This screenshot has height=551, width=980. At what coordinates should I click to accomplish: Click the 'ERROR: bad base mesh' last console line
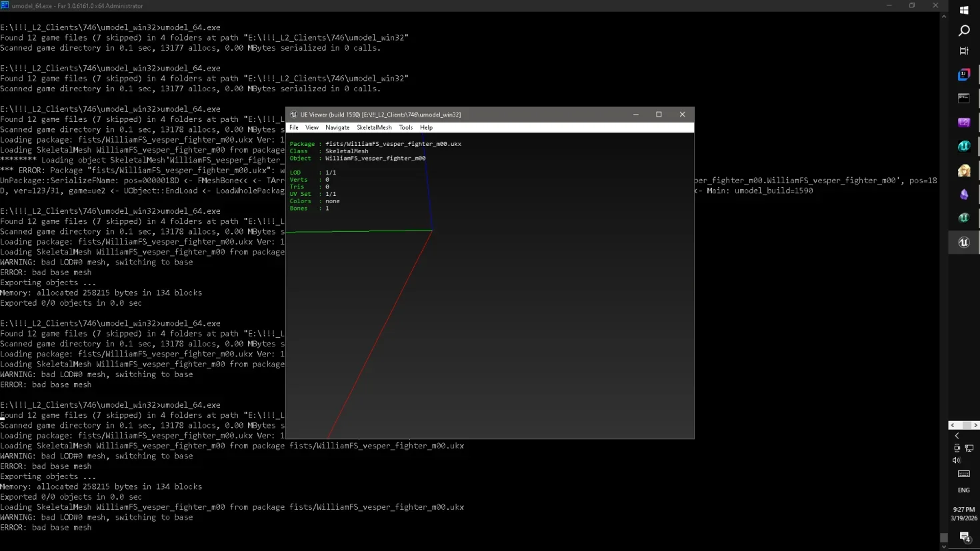coord(46,528)
